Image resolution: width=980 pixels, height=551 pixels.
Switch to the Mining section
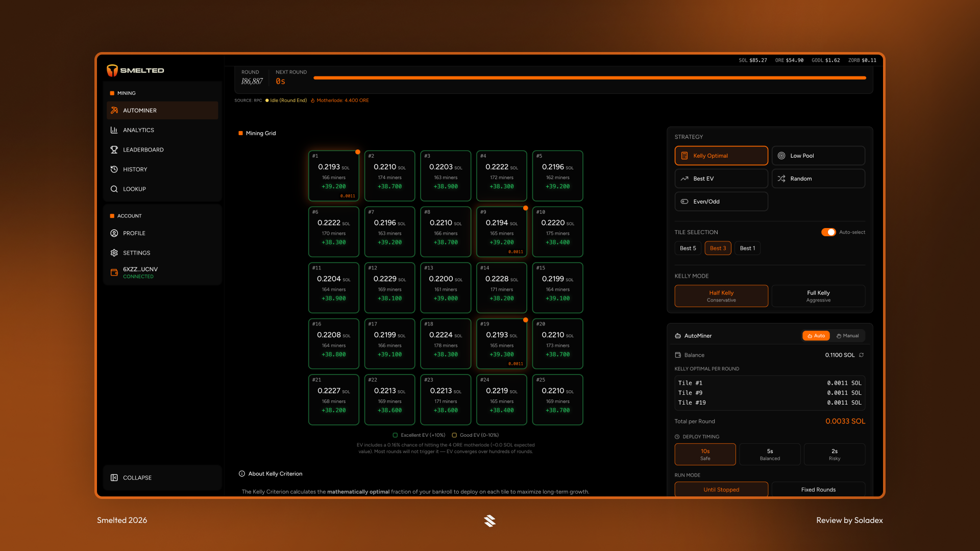[x=126, y=93]
